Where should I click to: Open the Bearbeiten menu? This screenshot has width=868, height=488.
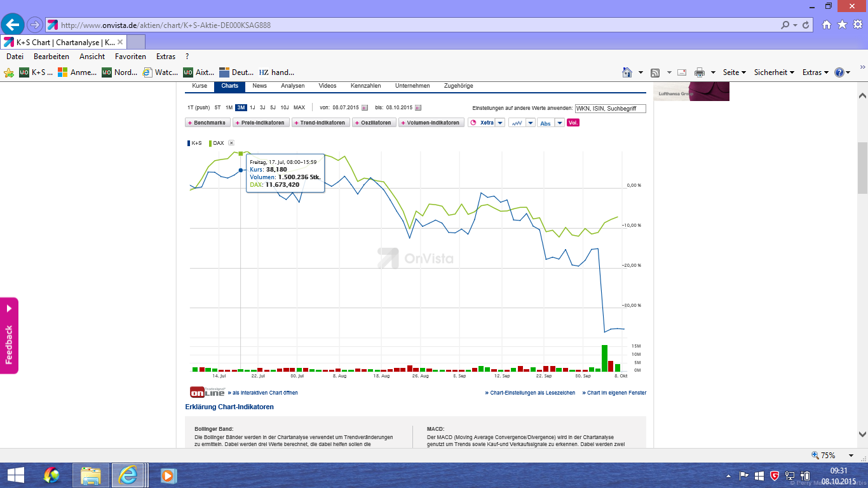click(x=51, y=57)
